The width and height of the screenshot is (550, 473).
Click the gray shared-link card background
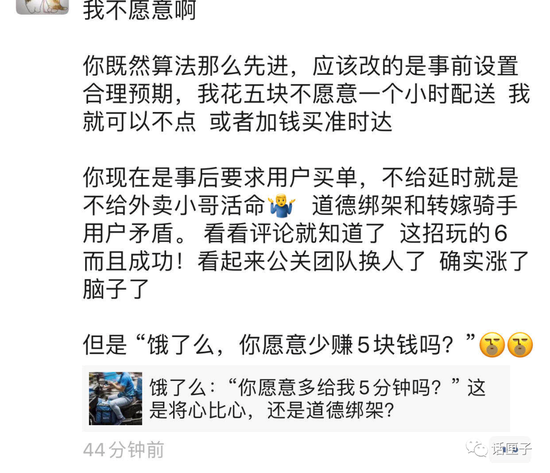point(296,399)
